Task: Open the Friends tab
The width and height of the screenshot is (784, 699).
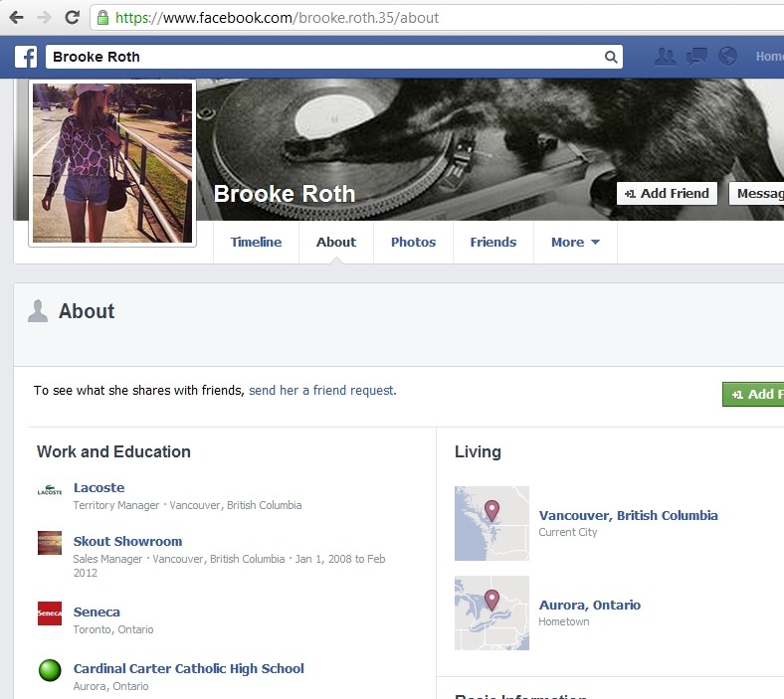Action: click(x=493, y=242)
